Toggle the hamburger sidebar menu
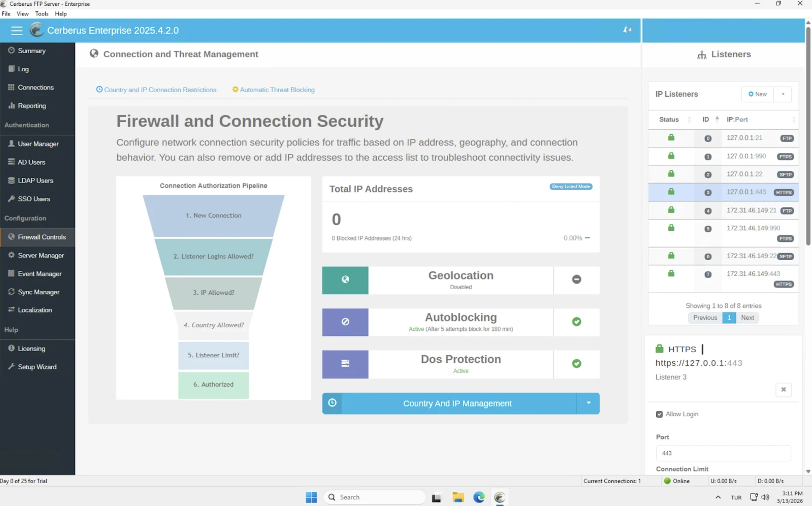The height and width of the screenshot is (506, 812). (17, 31)
